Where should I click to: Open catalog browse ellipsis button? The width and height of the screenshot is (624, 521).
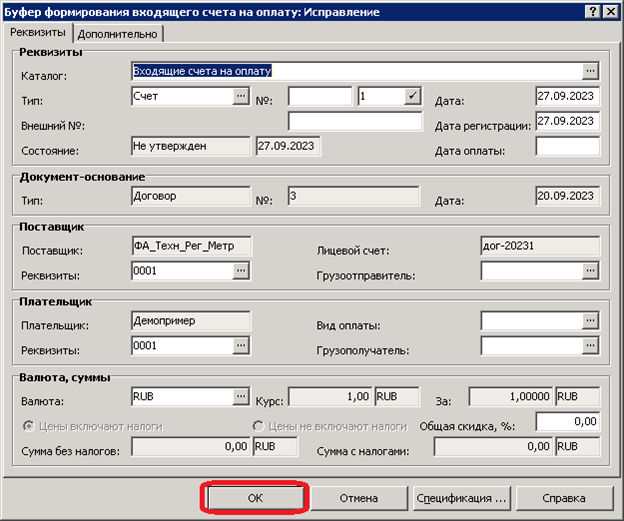pos(590,71)
